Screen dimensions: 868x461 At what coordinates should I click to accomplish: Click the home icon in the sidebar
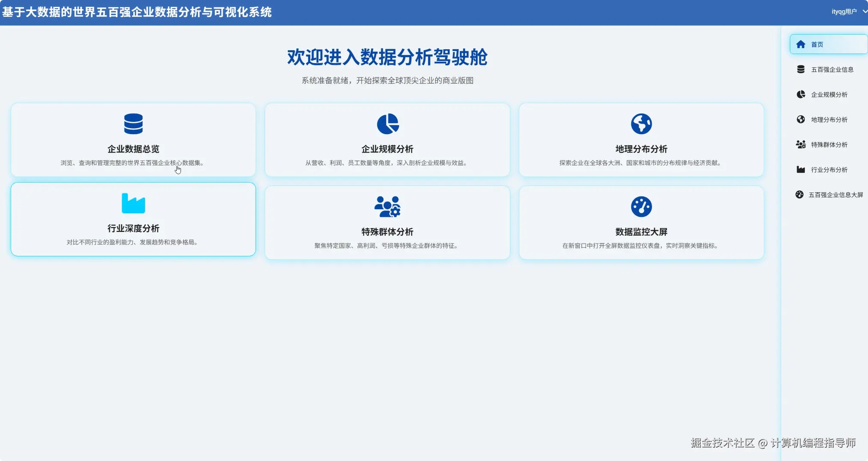click(x=800, y=44)
